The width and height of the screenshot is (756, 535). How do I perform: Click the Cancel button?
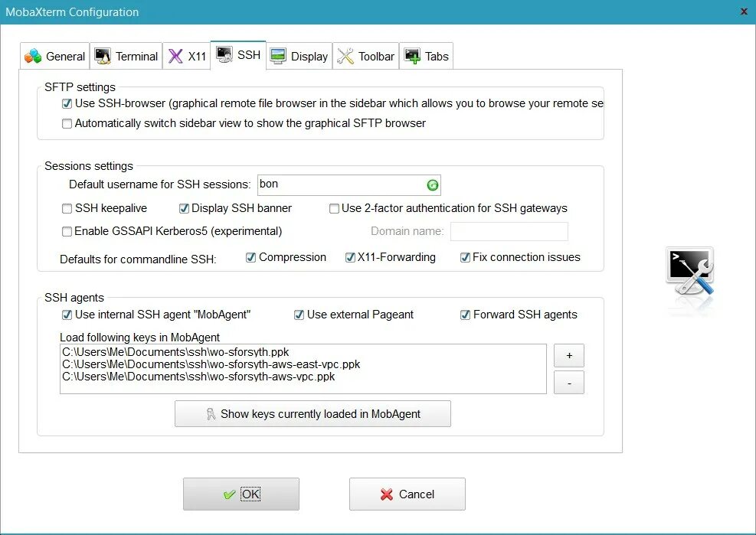tap(407, 494)
